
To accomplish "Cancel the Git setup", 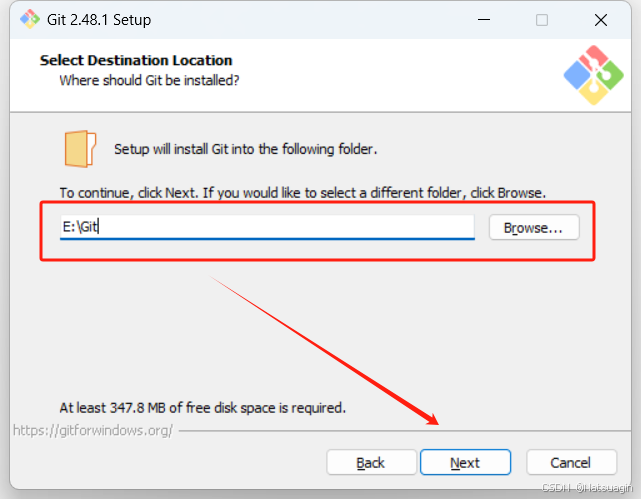I will (x=571, y=462).
